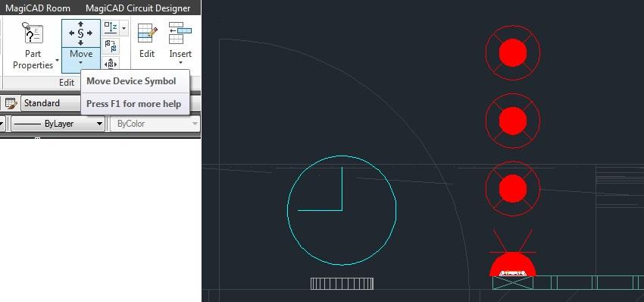
Task: Click the device spacing arrows icon
Action: coord(111,64)
